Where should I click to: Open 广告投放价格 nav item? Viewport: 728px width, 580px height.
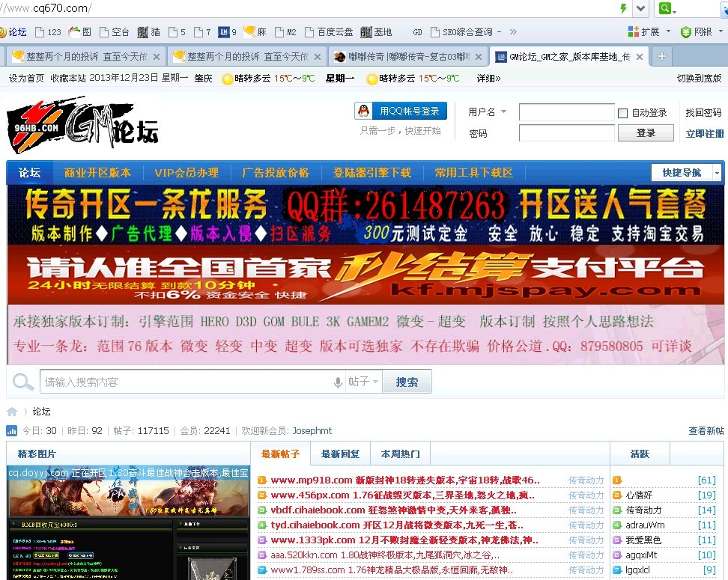[276, 173]
